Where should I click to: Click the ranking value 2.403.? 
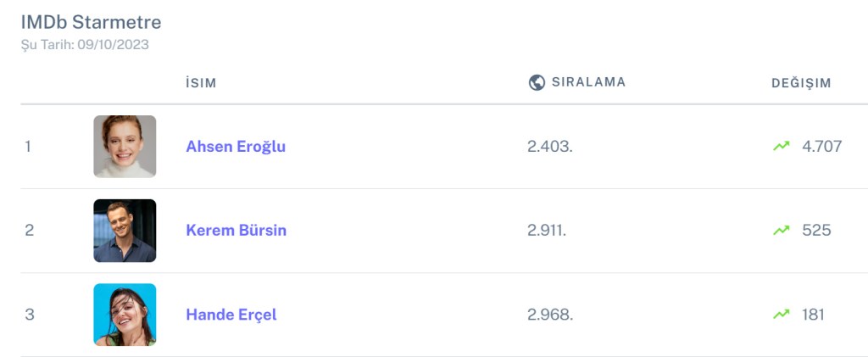[550, 146]
